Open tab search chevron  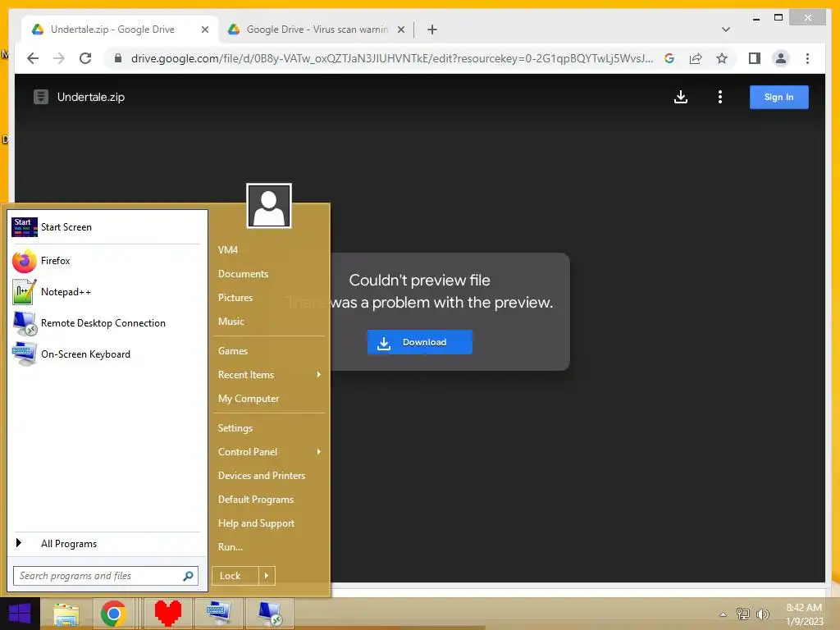726,30
